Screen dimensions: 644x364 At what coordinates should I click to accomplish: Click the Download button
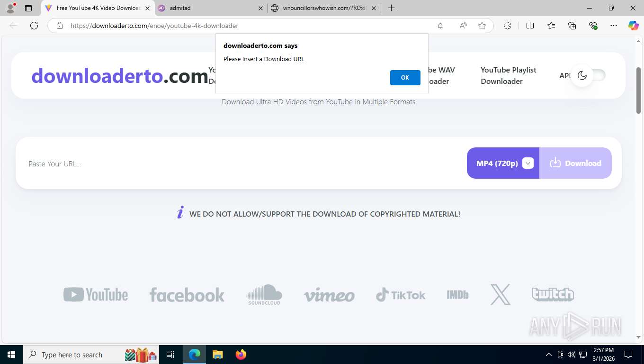(x=575, y=163)
